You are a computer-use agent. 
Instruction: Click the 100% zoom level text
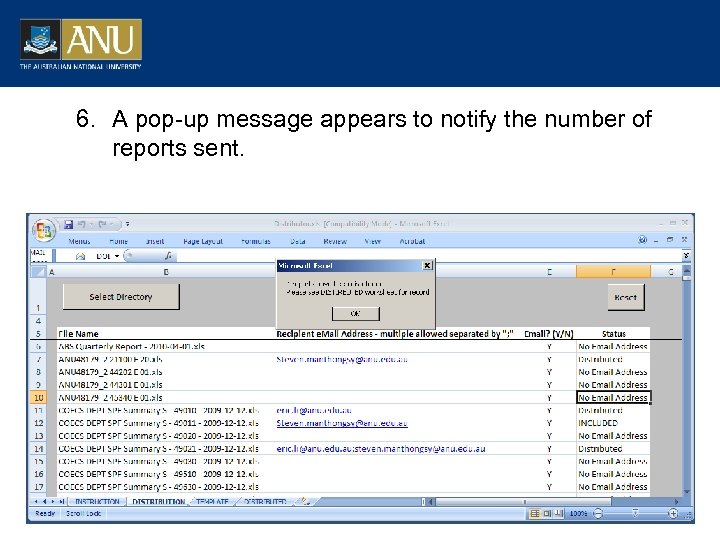(578, 513)
